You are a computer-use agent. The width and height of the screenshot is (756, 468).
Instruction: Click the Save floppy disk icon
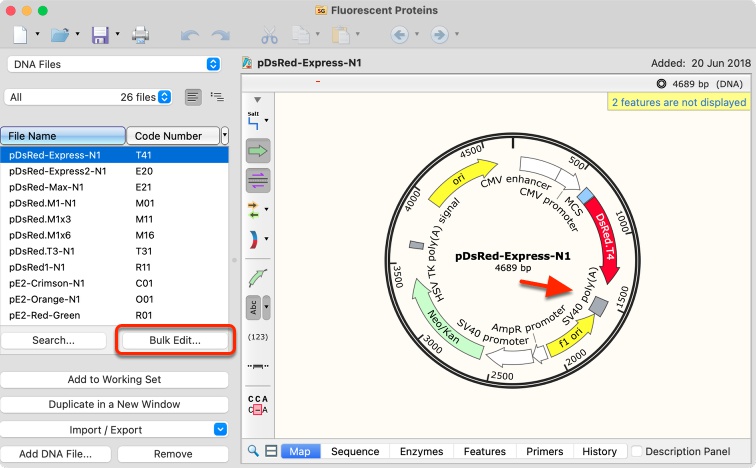(100, 35)
